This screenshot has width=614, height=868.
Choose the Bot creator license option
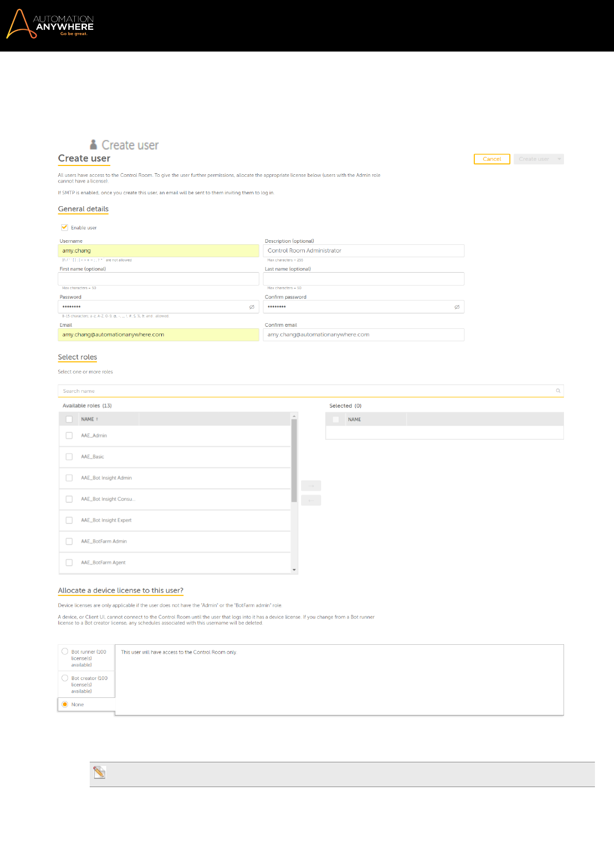tap(65, 678)
